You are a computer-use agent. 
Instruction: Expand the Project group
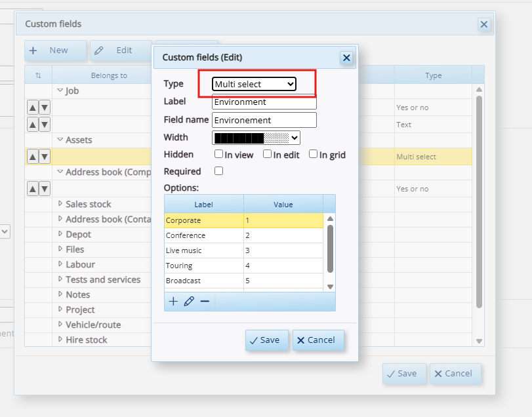click(x=60, y=309)
